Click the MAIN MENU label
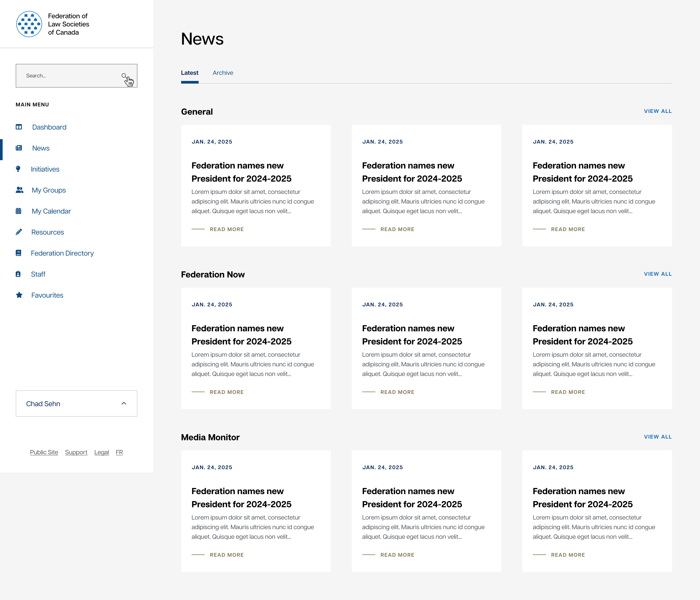The height and width of the screenshot is (600, 700). pyautogui.click(x=32, y=104)
